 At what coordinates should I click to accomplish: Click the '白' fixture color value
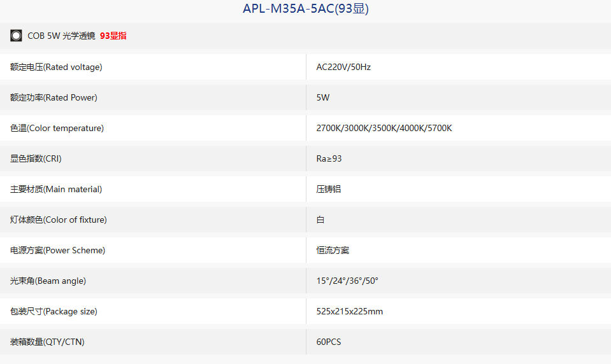320,220
